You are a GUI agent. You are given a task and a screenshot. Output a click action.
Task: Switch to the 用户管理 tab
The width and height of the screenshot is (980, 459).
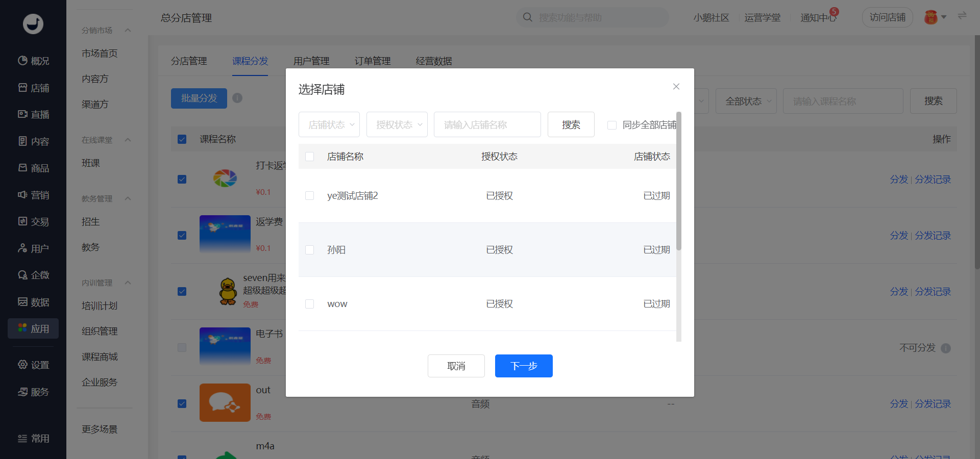click(x=311, y=61)
